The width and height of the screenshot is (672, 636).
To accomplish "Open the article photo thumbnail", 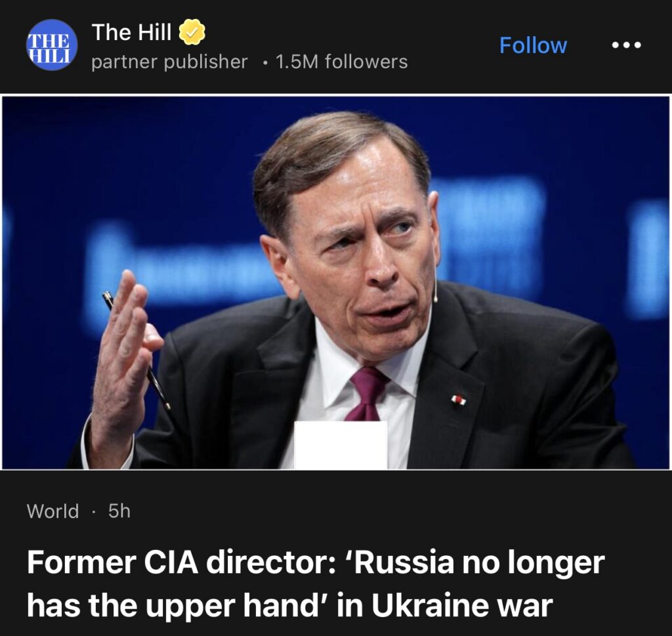I will tap(336, 282).
